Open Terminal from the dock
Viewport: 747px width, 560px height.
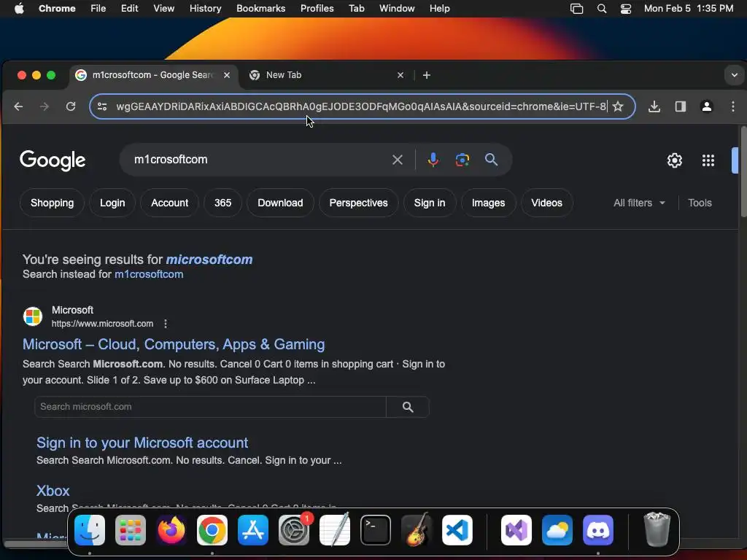(376, 530)
